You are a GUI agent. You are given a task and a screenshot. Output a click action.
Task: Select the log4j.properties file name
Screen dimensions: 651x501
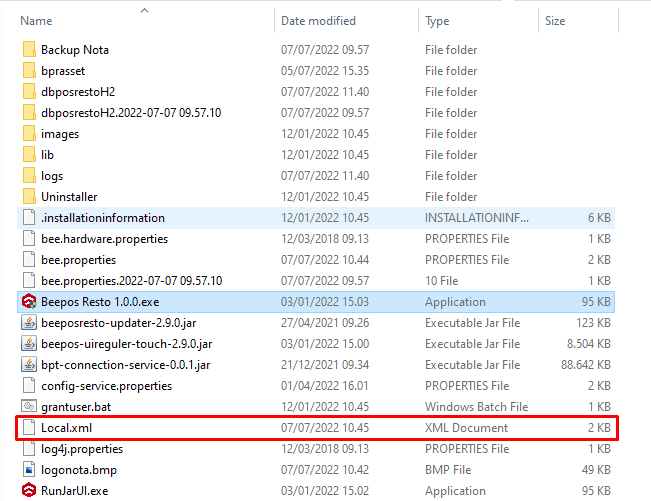(x=82, y=449)
